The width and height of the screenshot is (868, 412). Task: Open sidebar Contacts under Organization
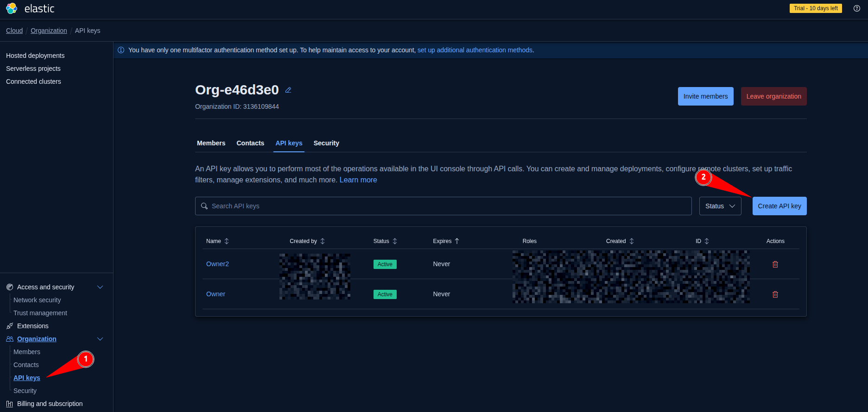point(26,365)
